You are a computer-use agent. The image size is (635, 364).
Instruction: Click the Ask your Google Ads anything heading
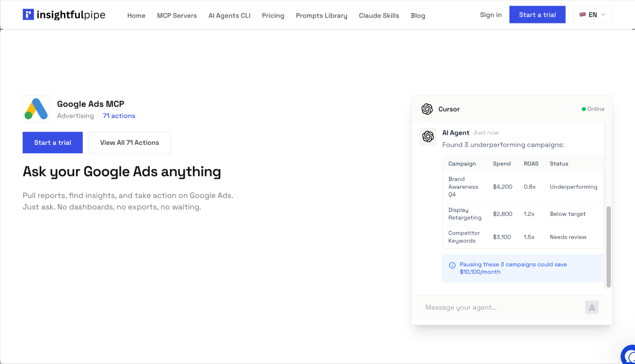[x=122, y=172]
